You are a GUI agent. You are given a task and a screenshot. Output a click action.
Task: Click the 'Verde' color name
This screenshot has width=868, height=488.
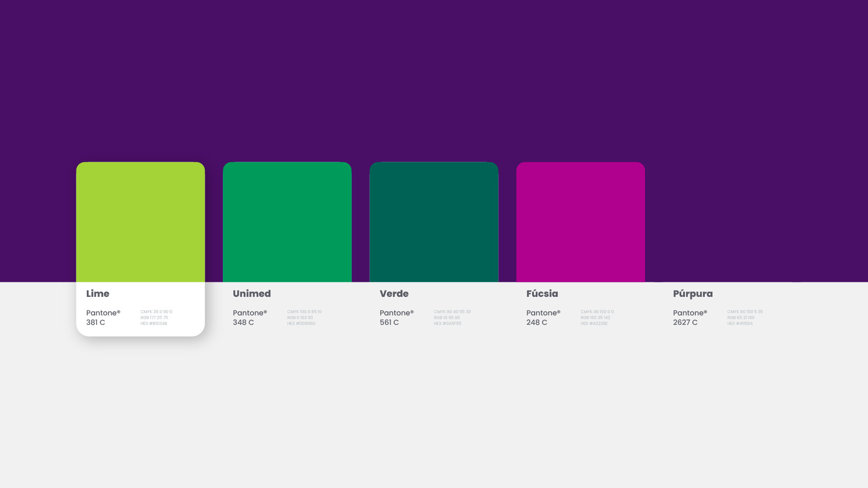[394, 294]
